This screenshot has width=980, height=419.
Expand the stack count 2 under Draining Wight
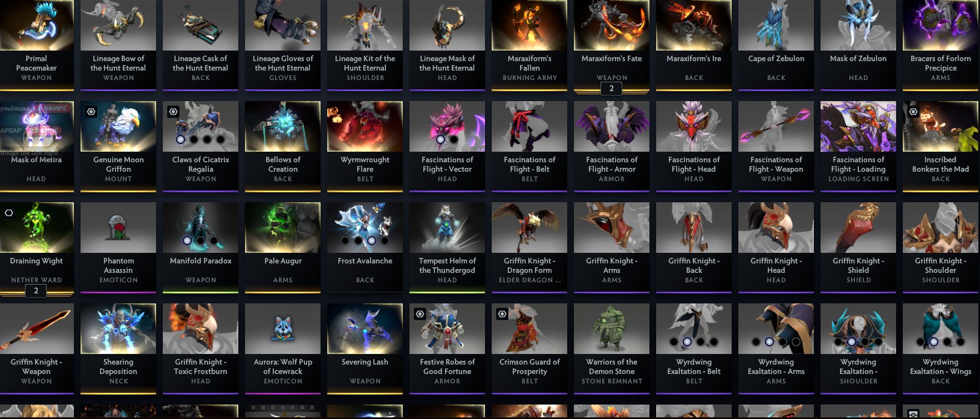tap(36, 291)
